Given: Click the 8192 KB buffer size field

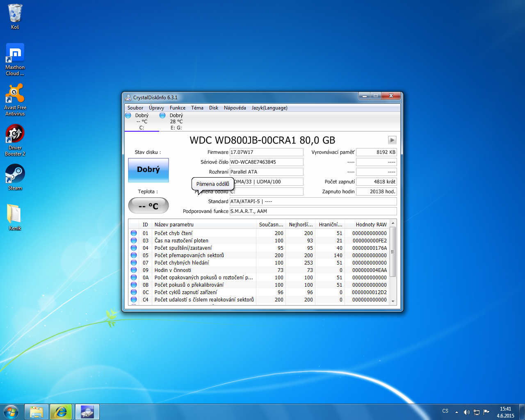Looking at the screenshot, I should 377,152.
